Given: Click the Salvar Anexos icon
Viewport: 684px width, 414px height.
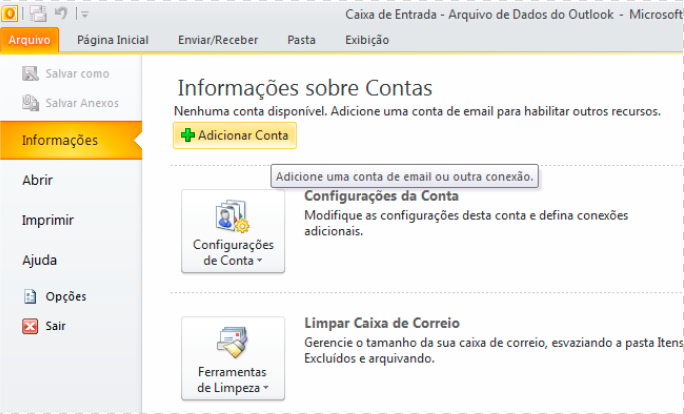Looking at the screenshot, I should click(30, 103).
